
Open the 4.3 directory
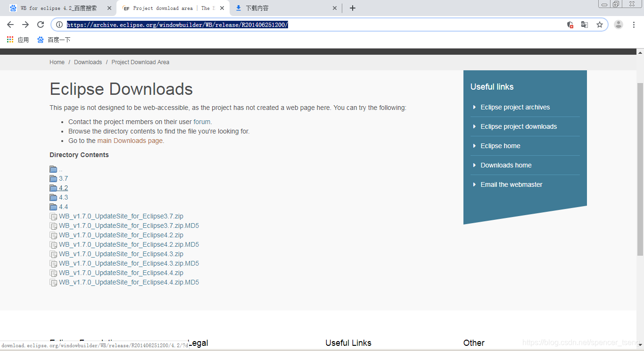coord(63,198)
